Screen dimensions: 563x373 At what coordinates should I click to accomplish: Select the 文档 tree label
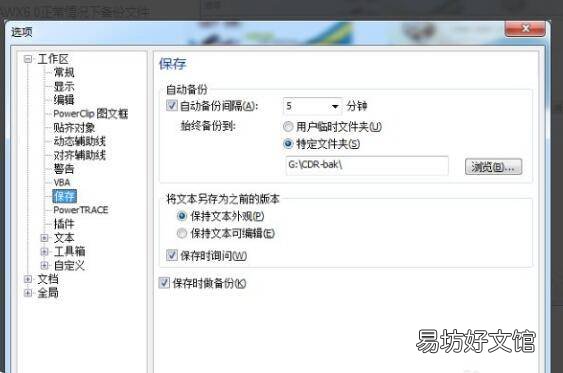pyautogui.click(x=48, y=279)
